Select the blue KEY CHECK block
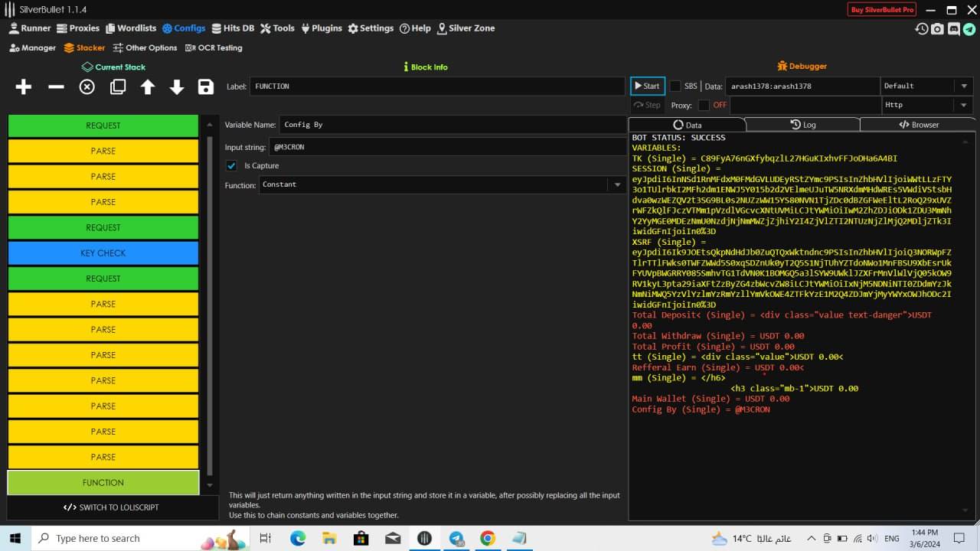 click(x=103, y=253)
